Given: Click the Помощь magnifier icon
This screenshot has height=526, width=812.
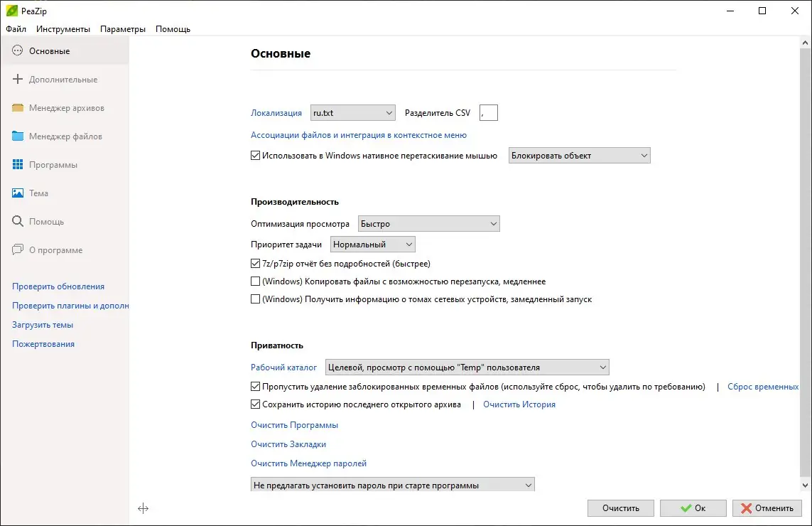Looking at the screenshot, I should (18, 222).
